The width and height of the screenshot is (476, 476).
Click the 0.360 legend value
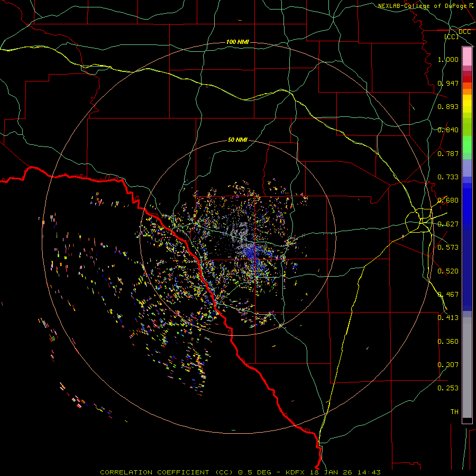click(x=448, y=342)
